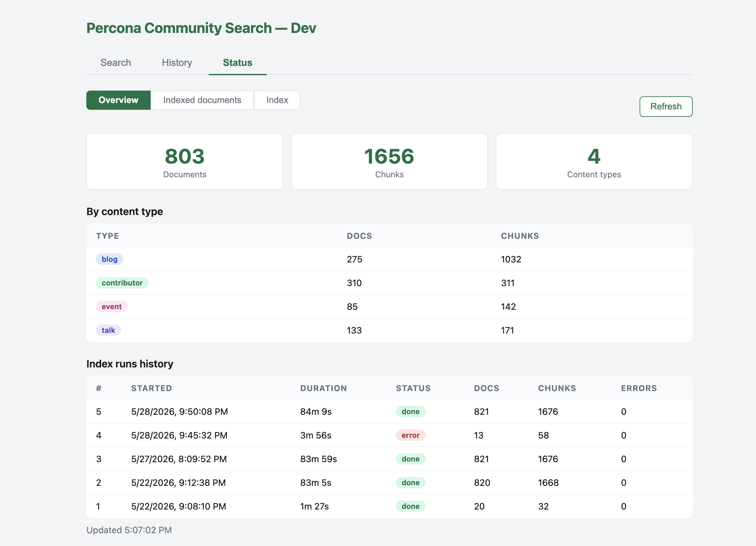
Task: Select run 2 docs count 820
Action: (x=482, y=483)
